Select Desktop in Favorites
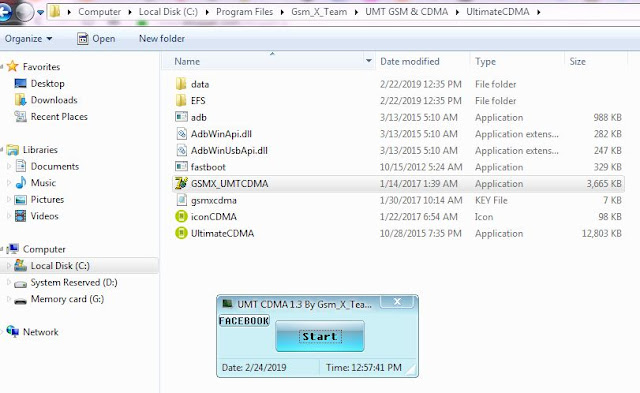The image size is (640, 393). (x=47, y=83)
